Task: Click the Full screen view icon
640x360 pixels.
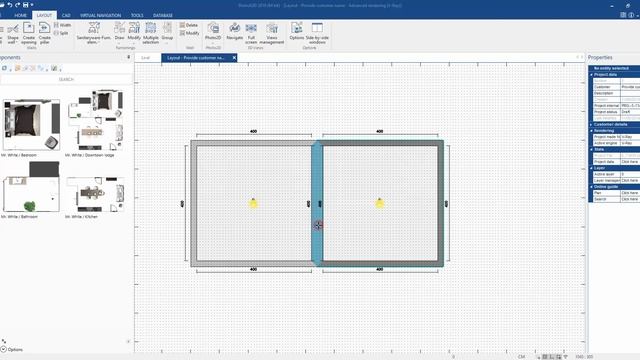Action: click(251, 33)
